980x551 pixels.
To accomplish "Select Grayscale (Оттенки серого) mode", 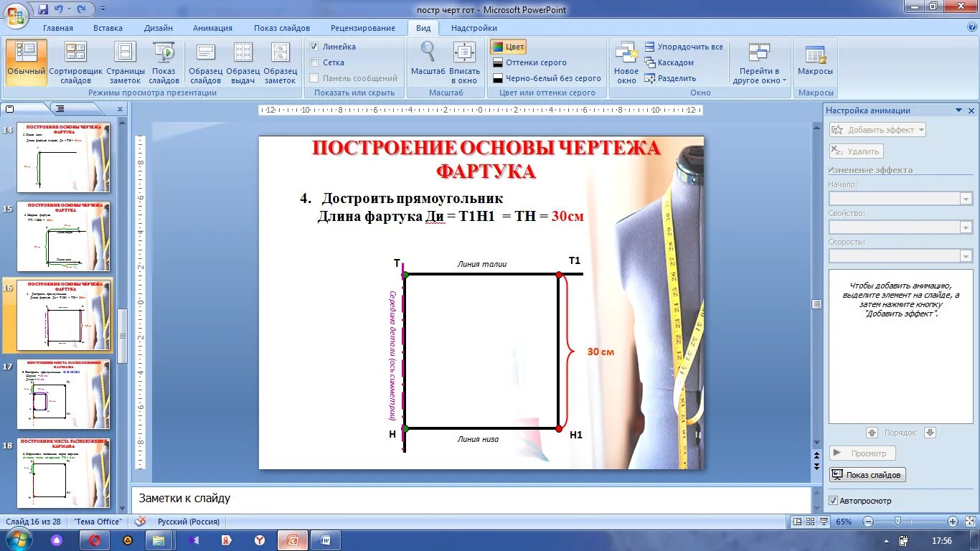I will (x=529, y=62).
